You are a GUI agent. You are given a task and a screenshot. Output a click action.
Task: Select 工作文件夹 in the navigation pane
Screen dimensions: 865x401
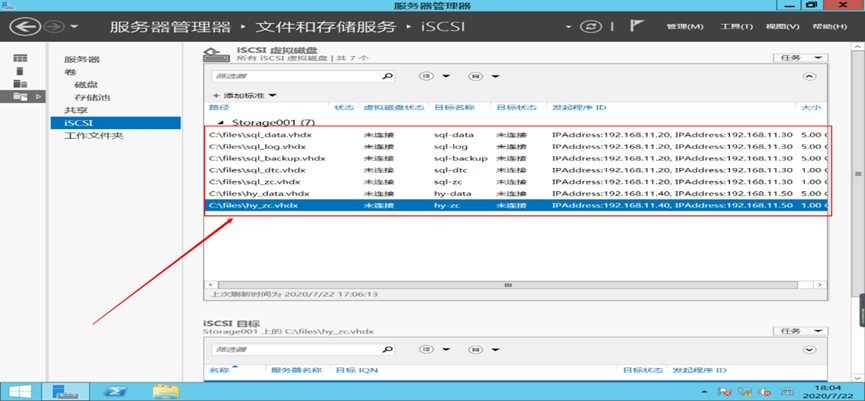(x=93, y=136)
